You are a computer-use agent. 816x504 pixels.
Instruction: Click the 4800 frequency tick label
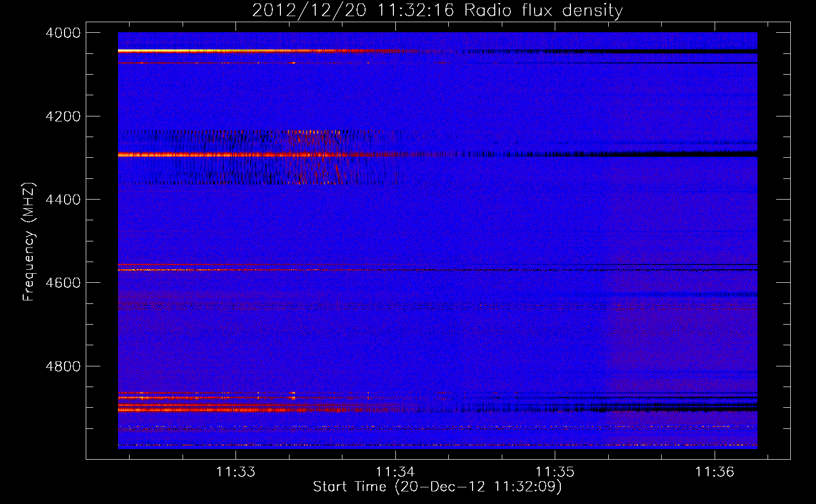coord(63,366)
